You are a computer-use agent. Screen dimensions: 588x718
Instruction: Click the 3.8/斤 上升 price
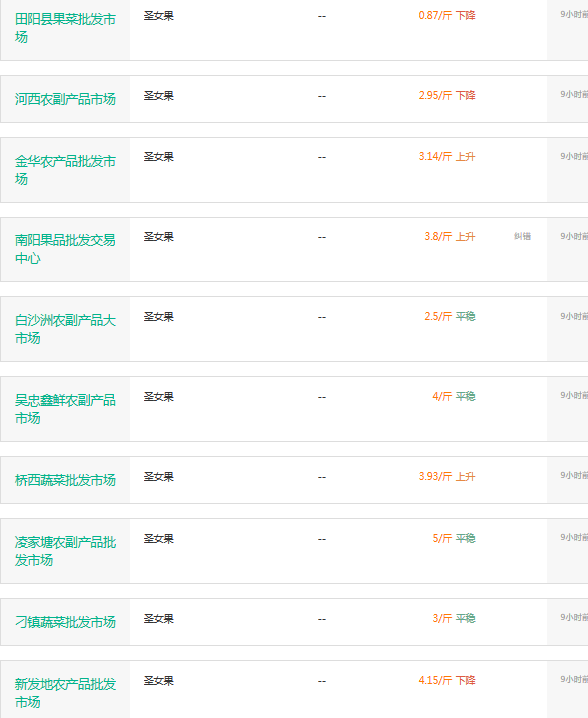tap(450, 236)
